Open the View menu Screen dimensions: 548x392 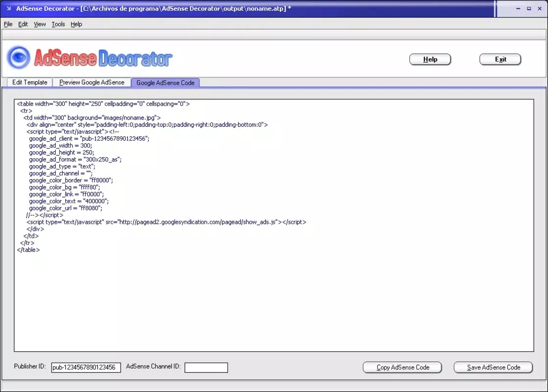click(x=40, y=24)
